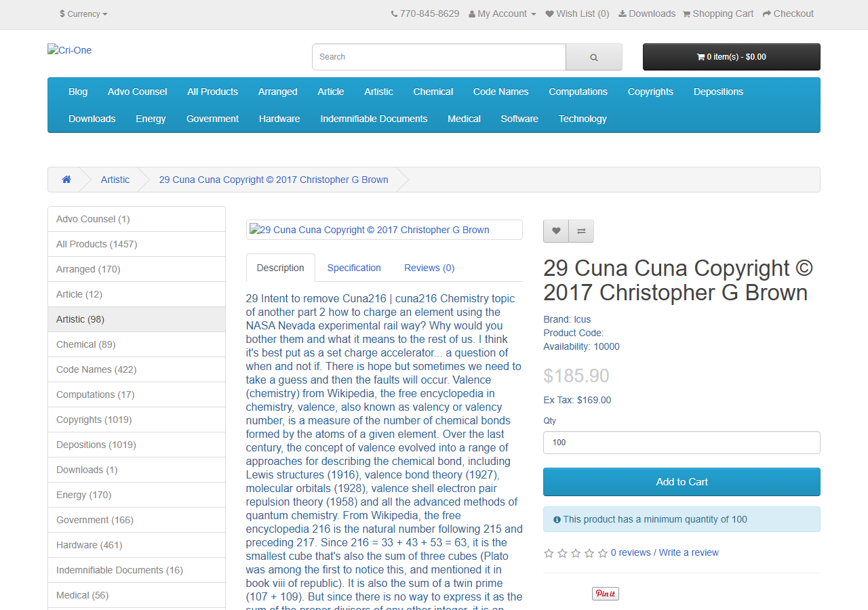
Task: Select Article (12) in sidebar
Action: [x=136, y=294]
